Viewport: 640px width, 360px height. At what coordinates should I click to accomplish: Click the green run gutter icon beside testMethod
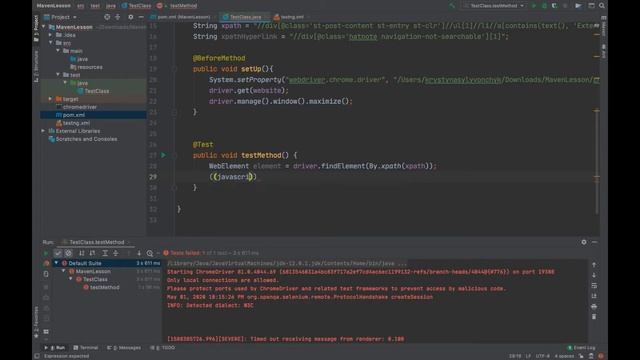click(x=163, y=155)
